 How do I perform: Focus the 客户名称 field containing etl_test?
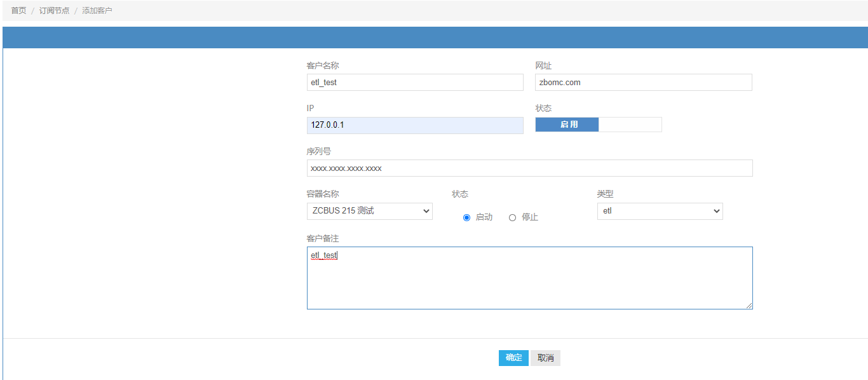414,83
